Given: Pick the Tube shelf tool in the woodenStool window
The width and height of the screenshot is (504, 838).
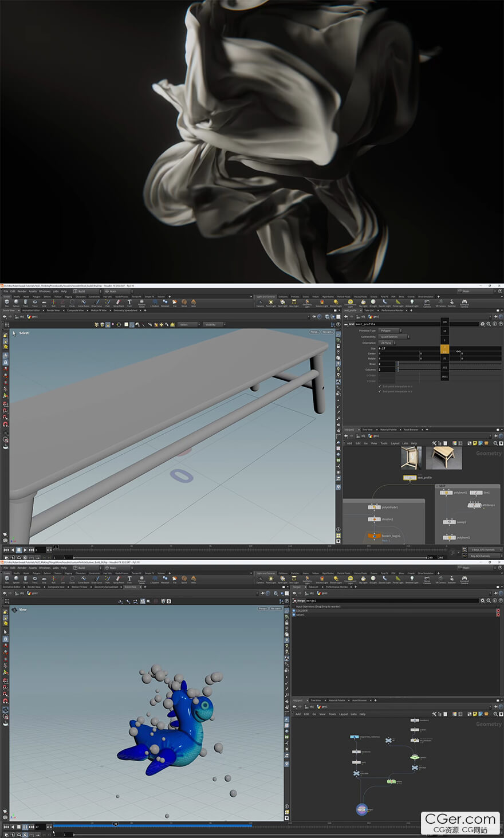Looking at the screenshot, I should [x=25, y=303].
